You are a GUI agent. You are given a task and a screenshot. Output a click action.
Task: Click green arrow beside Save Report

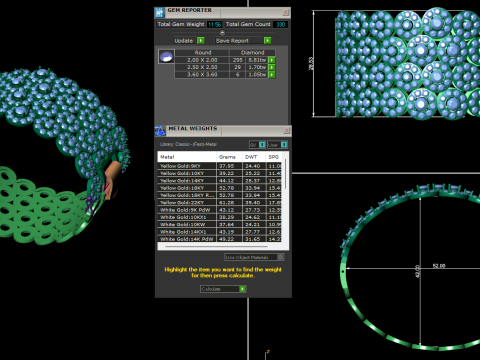pos(267,41)
